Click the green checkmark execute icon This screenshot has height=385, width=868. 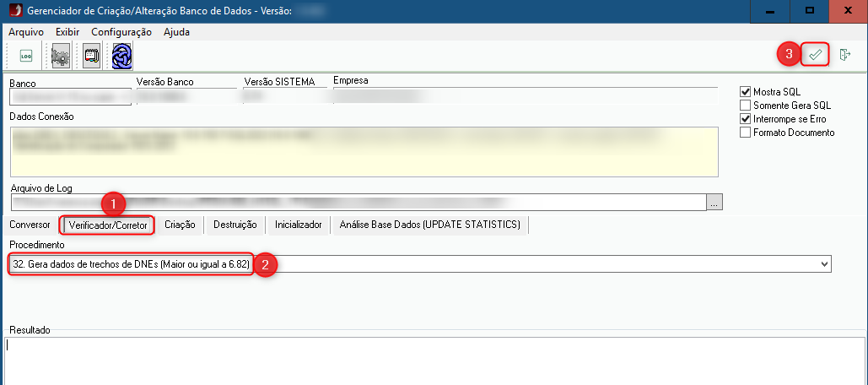tap(815, 55)
